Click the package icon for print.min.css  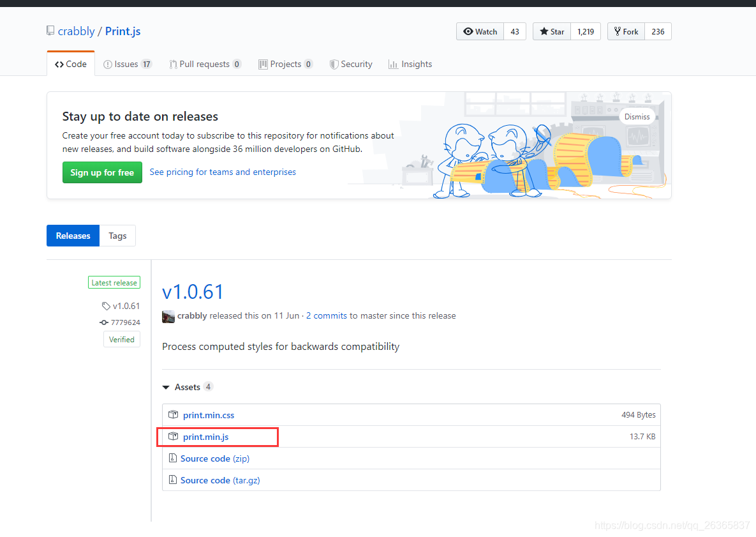(x=173, y=414)
